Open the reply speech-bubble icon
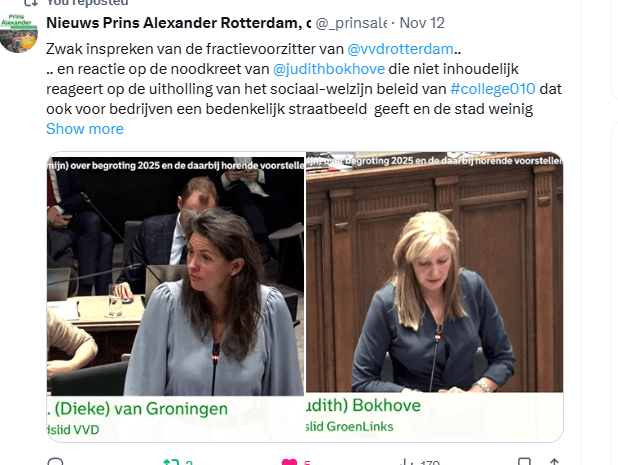This screenshot has height=465, width=618. click(x=55, y=462)
